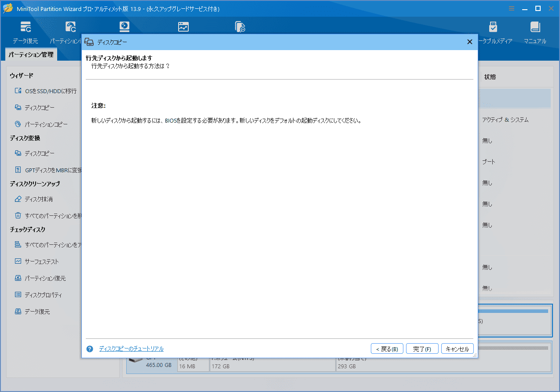560x392 pixels.
Task: Select the ブート status row
Action: (489, 162)
